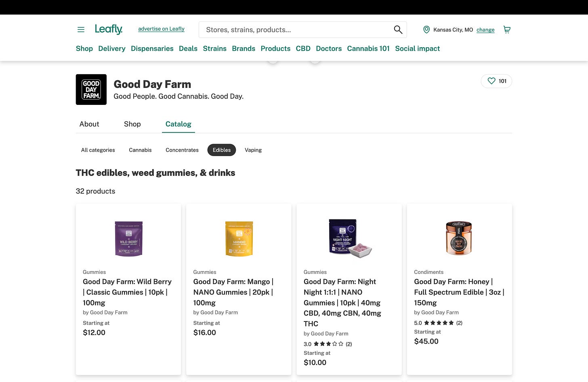Viewport: 588px width, 382px height.
Task: Click the Kansas City, MO location text
Action: click(x=453, y=30)
